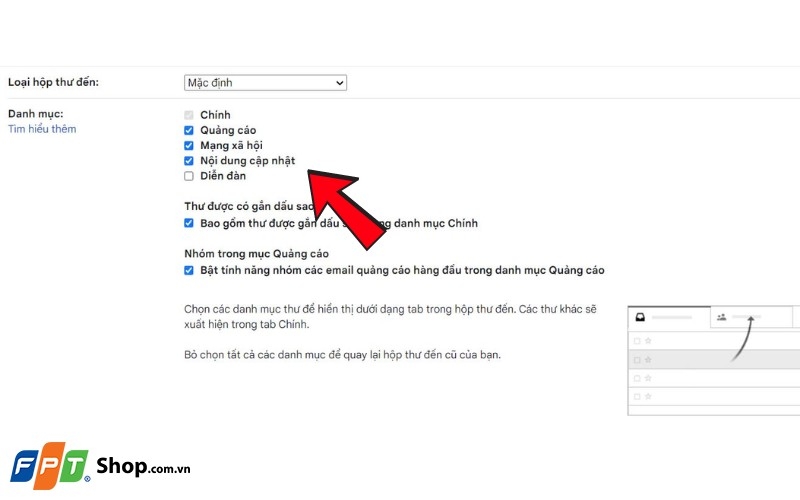This screenshot has width=800, height=500.
Task: Click the 'Mạng xã hội' category label
Action: (232, 145)
